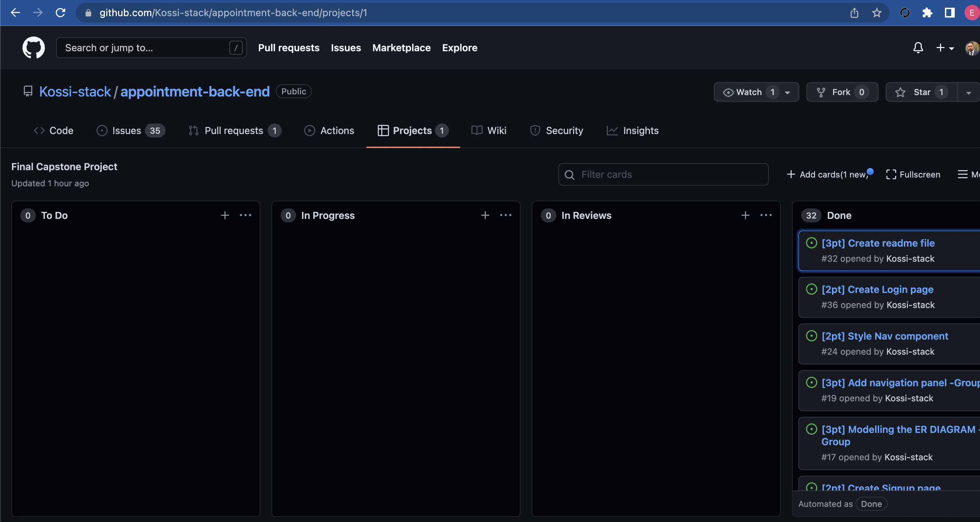Screen dimensions: 980x522
Task: Click the Create readme file issue link
Action: (878, 242)
